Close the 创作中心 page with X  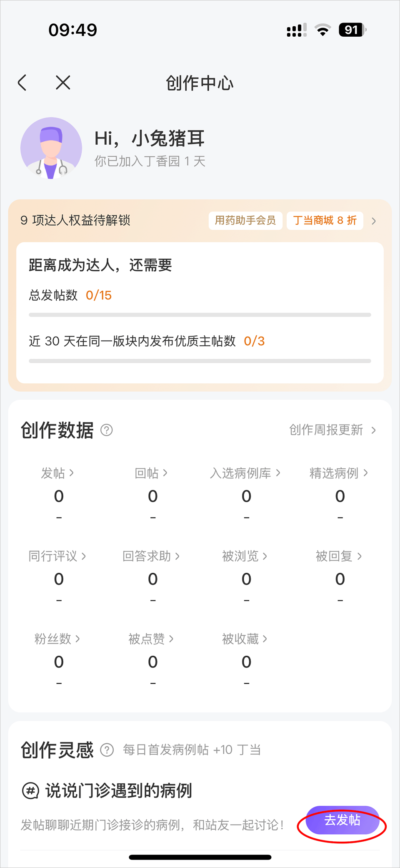(63, 83)
